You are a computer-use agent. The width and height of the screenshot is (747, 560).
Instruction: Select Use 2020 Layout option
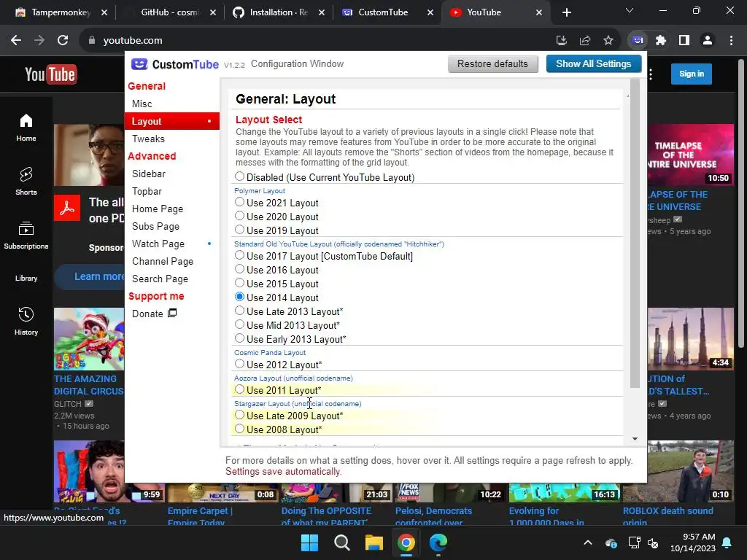(x=239, y=216)
